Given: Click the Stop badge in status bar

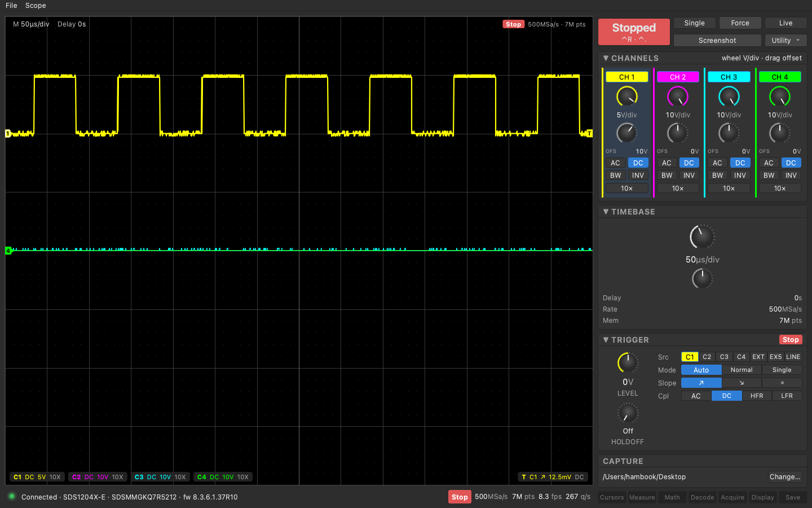Looking at the screenshot, I should [460, 497].
